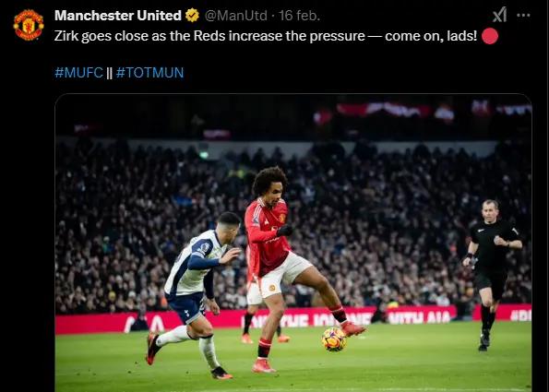Click the red circle emoji in tweet
This screenshot has width=549, height=392.
point(490,36)
